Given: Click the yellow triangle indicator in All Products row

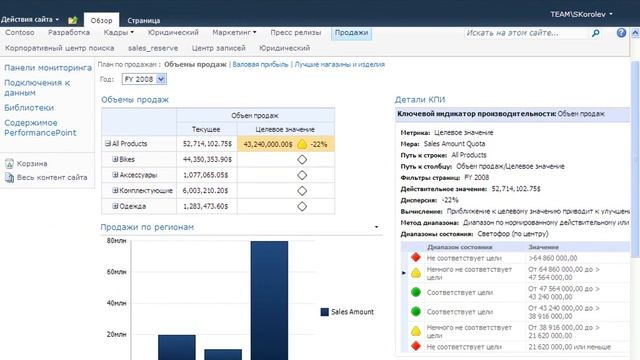Looking at the screenshot, I should coord(302,144).
